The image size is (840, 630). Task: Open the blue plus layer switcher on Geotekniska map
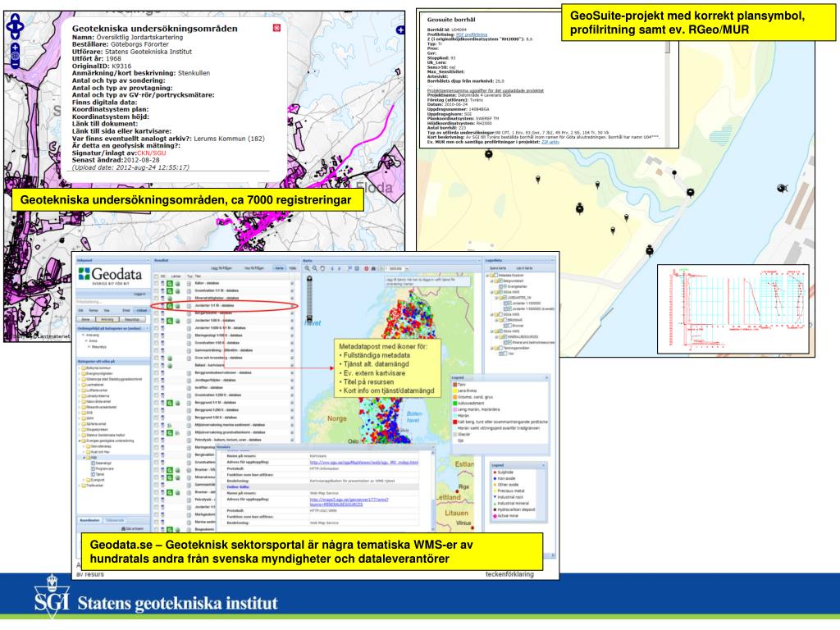pos(400,30)
